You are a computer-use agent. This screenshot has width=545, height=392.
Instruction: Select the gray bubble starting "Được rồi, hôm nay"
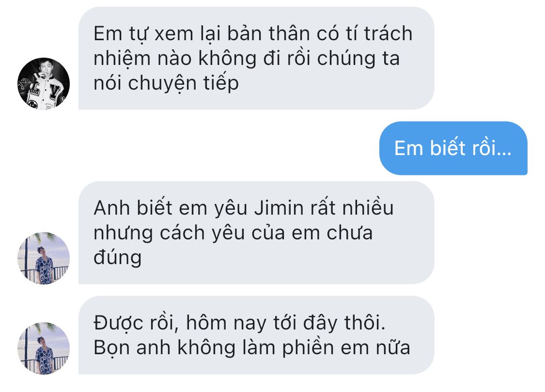(256, 335)
